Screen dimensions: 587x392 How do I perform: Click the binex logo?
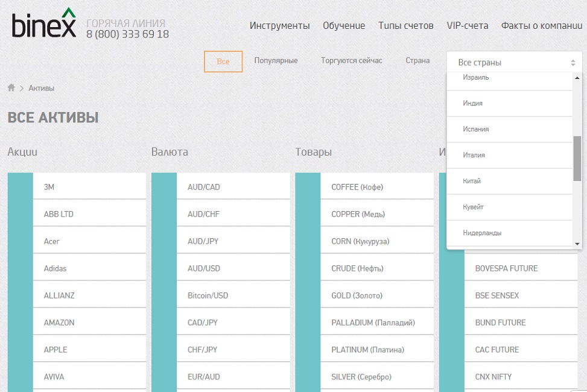coord(44,23)
